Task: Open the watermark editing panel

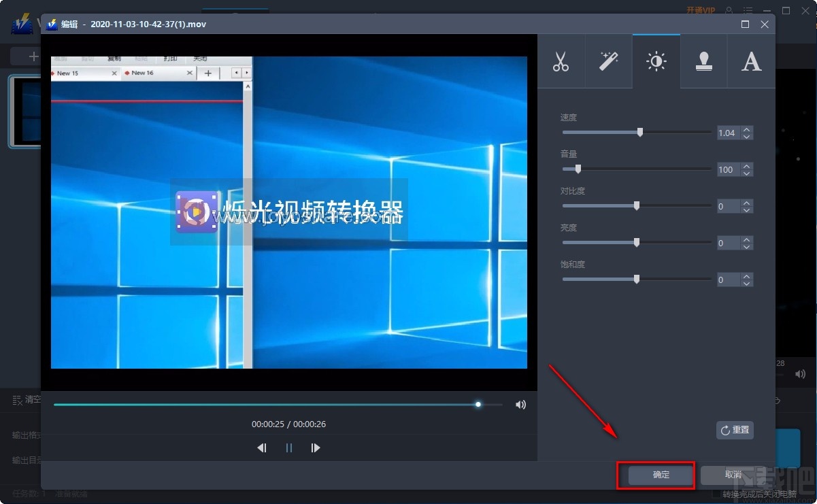Action: coord(703,61)
